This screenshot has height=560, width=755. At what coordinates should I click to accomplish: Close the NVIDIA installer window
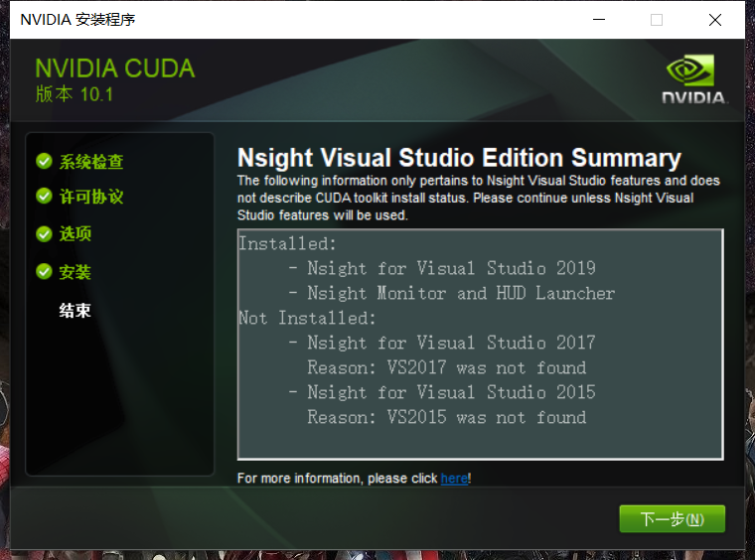point(715,20)
